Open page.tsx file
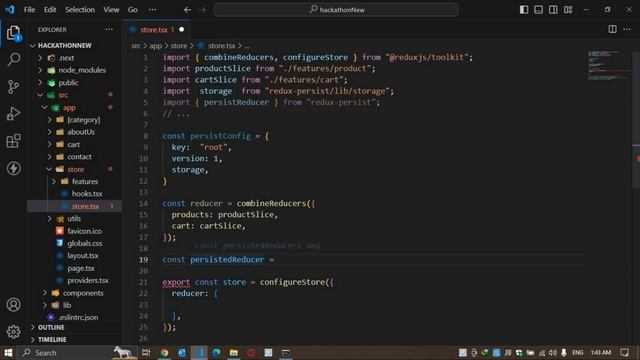 (81, 268)
